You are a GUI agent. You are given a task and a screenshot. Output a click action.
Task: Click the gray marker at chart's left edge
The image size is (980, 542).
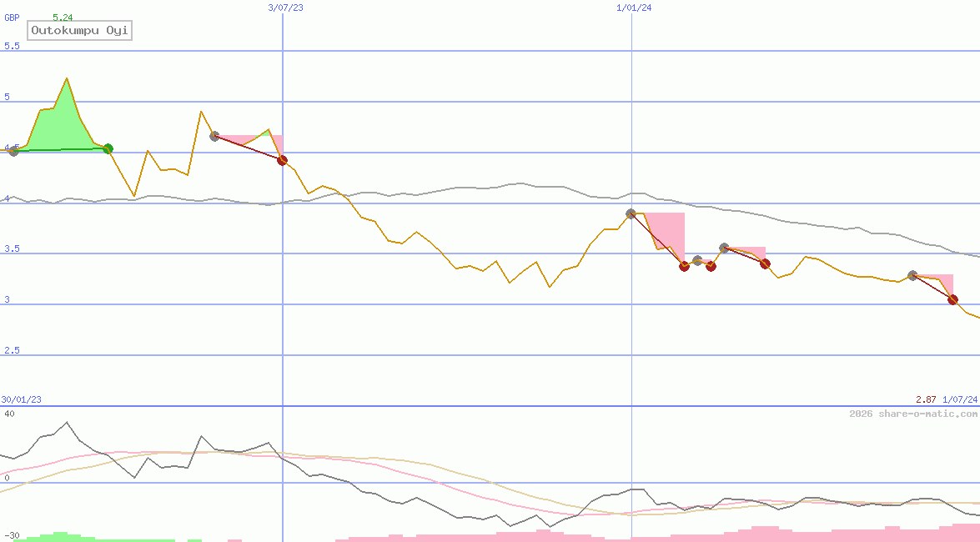pos(13,151)
